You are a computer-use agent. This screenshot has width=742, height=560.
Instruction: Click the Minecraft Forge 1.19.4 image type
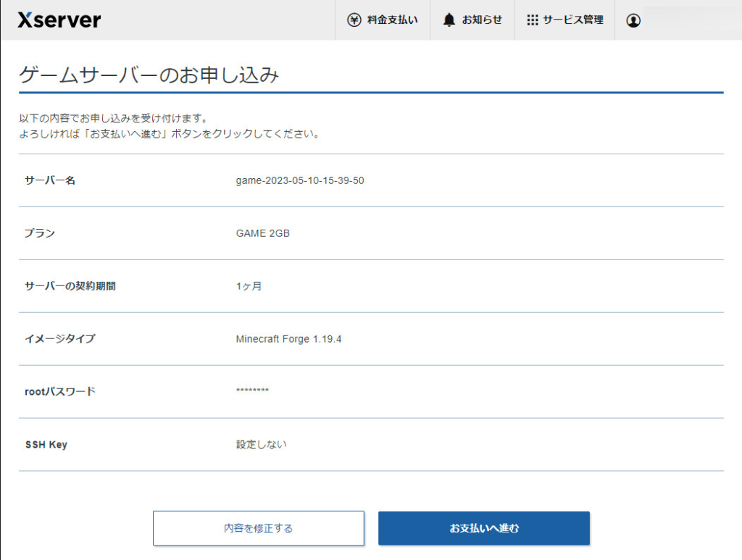tap(291, 338)
